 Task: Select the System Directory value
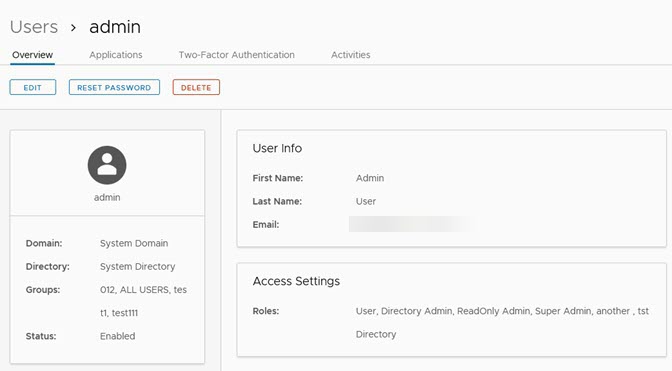(138, 266)
